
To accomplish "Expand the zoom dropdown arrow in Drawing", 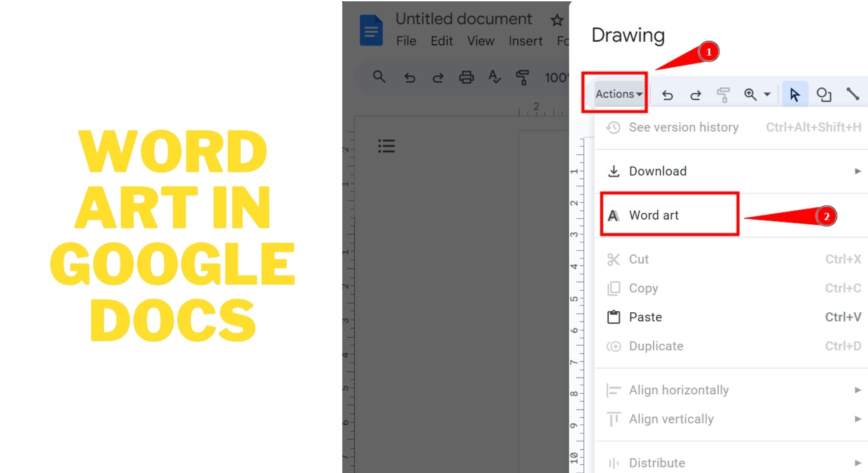I will tap(767, 94).
